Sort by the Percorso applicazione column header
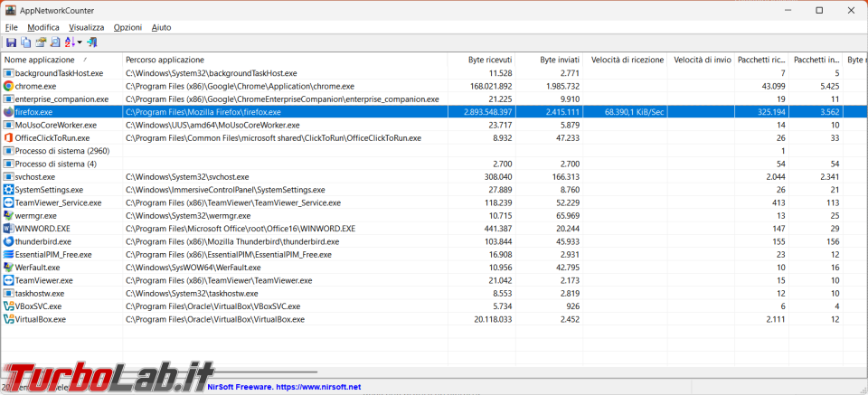The height and width of the screenshot is (395, 868). pos(285,59)
